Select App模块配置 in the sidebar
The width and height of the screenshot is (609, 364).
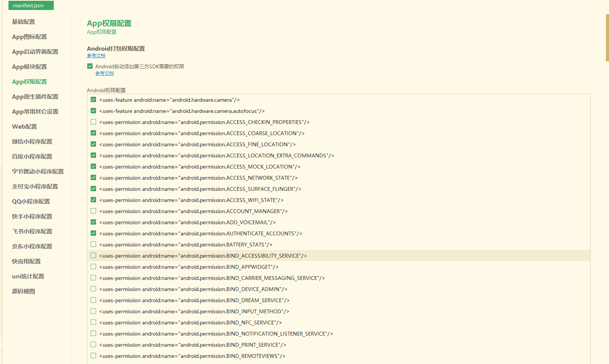(x=29, y=67)
